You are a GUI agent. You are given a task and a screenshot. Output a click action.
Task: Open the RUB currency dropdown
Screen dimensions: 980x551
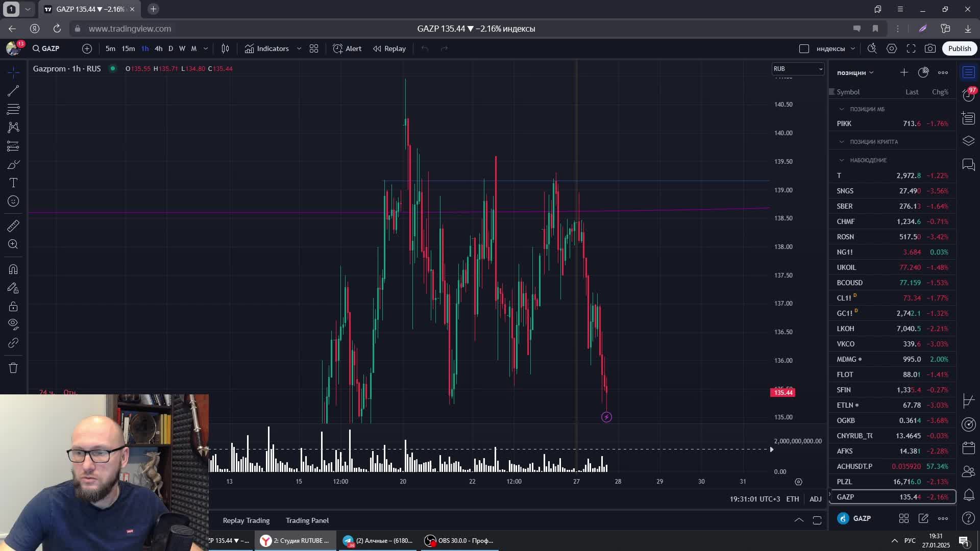[x=798, y=69]
